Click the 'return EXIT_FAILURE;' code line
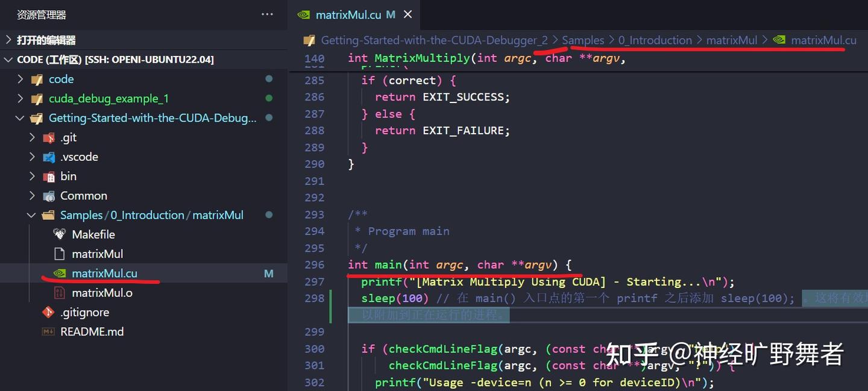The image size is (868, 391). (442, 131)
